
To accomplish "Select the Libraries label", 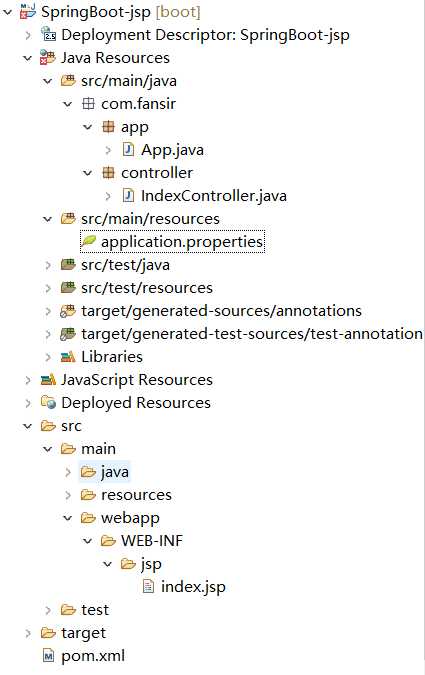I will (112, 357).
